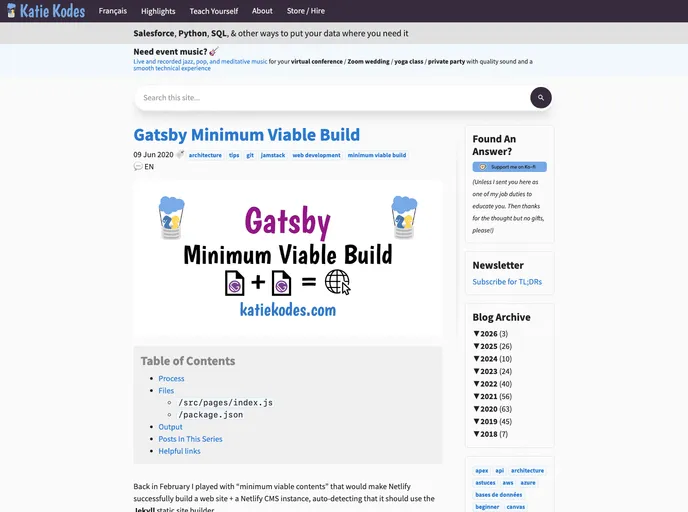Click the Support me on Ko-fi button

tap(509, 167)
